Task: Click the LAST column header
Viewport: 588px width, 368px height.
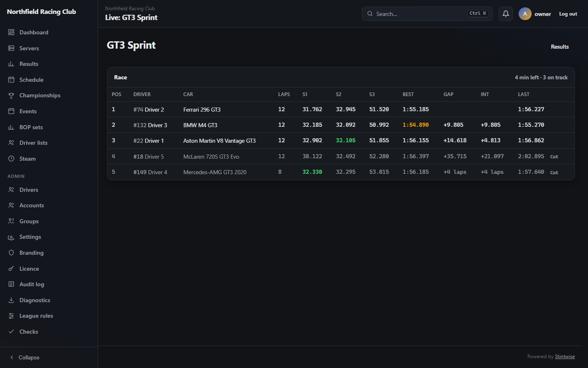Action: tap(523, 94)
